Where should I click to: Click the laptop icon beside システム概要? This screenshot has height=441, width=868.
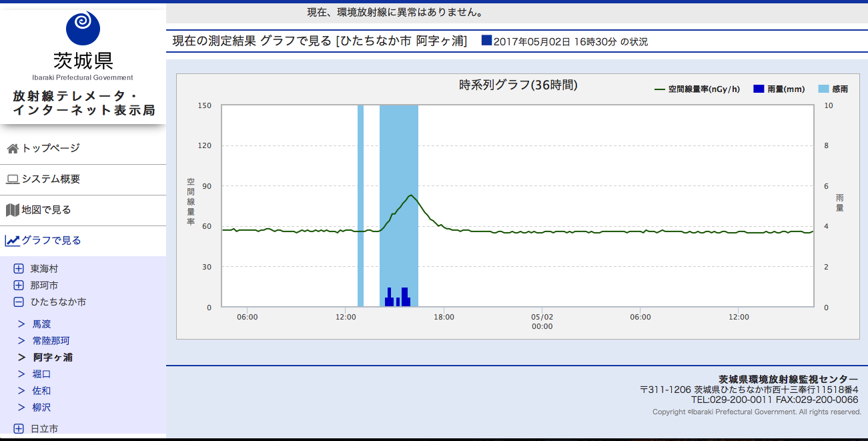pyautogui.click(x=13, y=179)
